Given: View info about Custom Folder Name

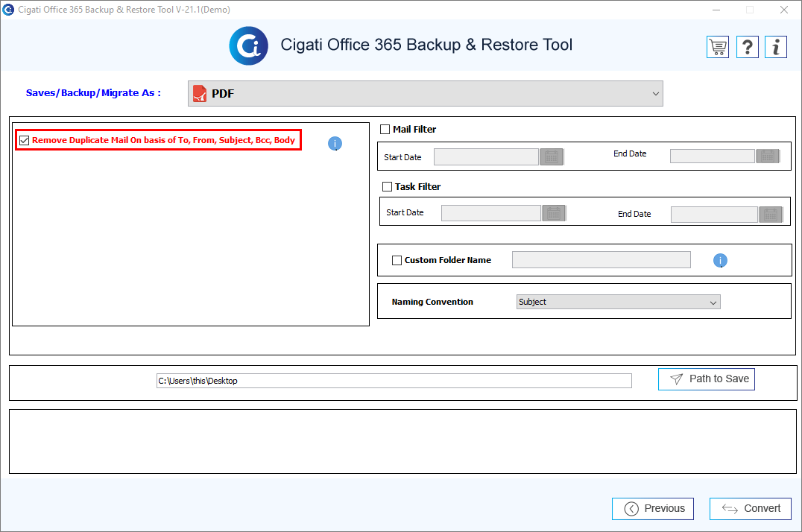Looking at the screenshot, I should 720,260.
